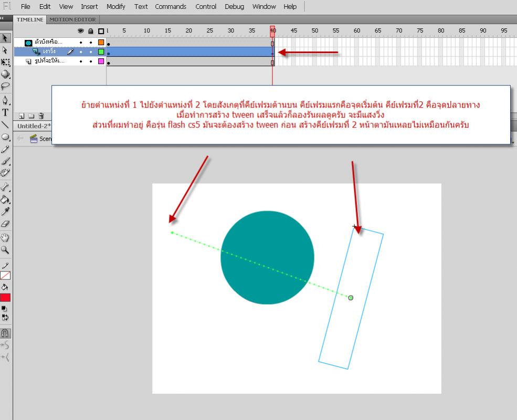This screenshot has height=420, width=517.
Task: Click the red fill color swatch
Action: tap(5, 298)
